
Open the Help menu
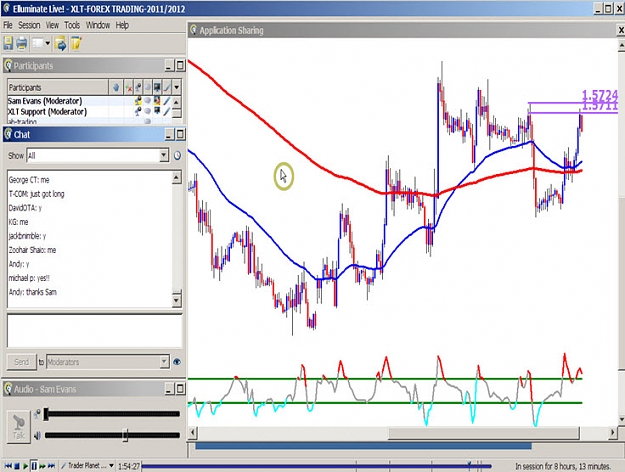click(x=122, y=25)
